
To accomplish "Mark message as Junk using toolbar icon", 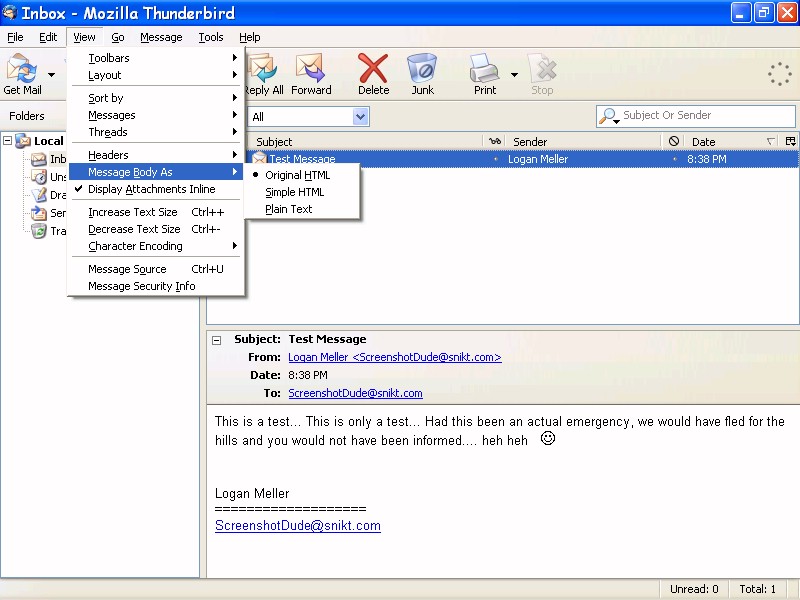I will click(422, 68).
